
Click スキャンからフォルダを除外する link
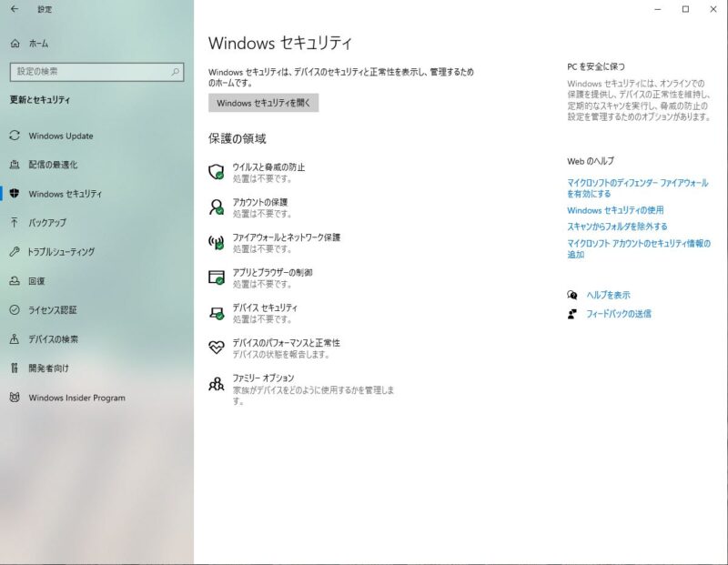click(x=617, y=227)
